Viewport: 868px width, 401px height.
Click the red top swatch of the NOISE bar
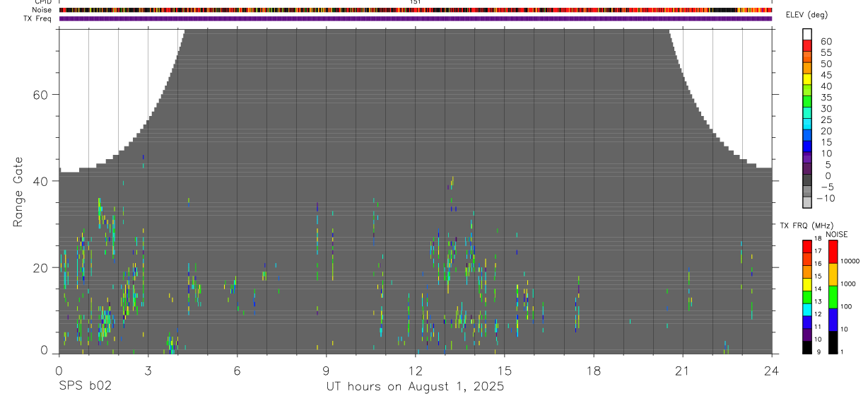pyautogui.click(x=833, y=252)
